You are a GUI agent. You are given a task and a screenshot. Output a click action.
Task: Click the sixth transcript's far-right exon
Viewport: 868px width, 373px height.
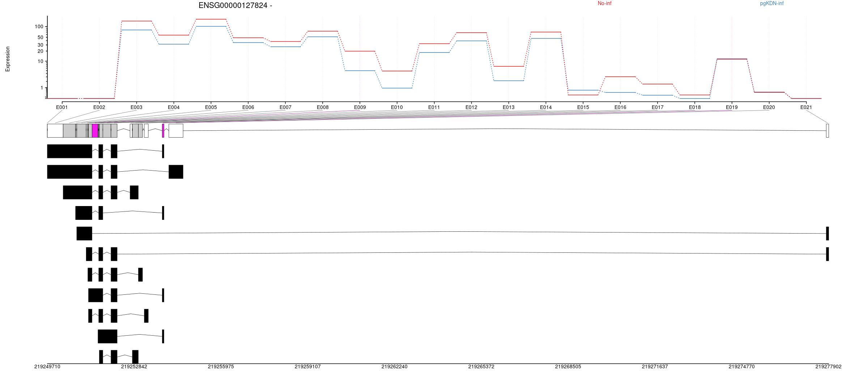coord(827,254)
